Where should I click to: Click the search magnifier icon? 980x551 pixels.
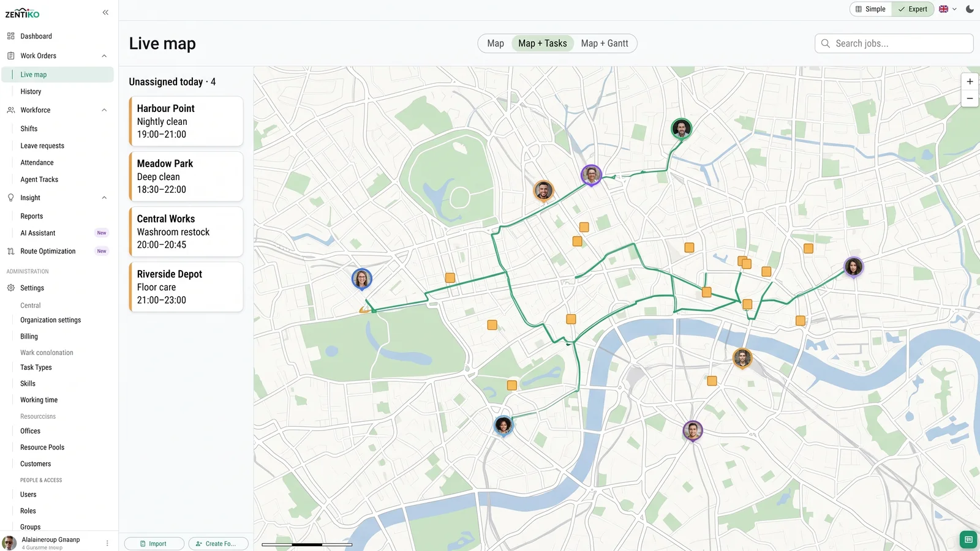[x=826, y=43]
